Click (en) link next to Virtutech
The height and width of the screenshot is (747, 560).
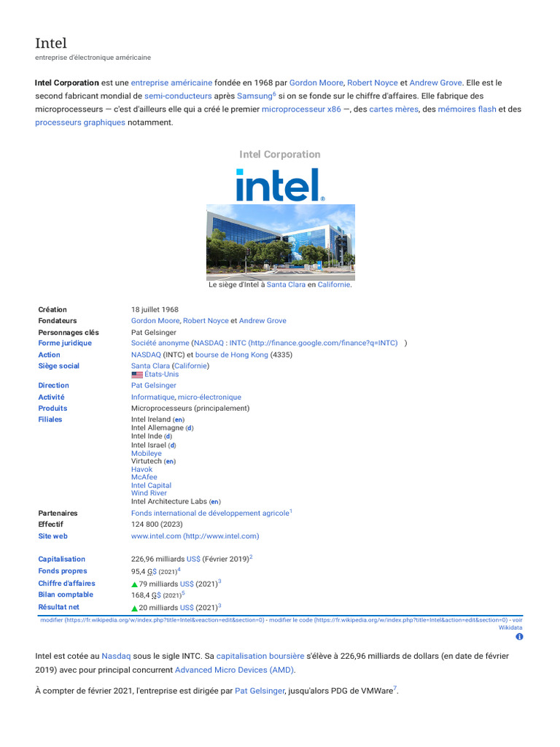click(x=170, y=462)
